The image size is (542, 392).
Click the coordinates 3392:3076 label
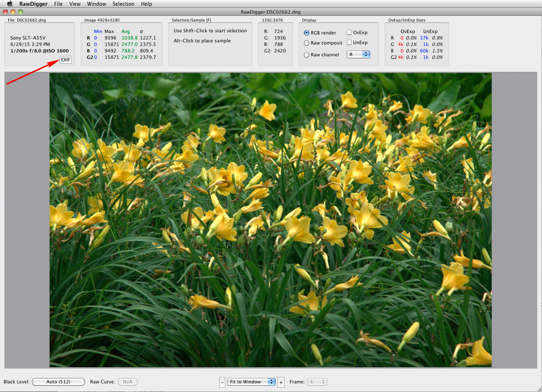click(x=272, y=20)
